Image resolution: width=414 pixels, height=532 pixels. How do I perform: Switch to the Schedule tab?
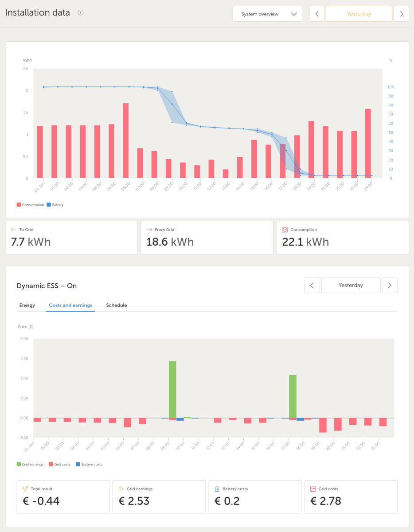coord(117,305)
